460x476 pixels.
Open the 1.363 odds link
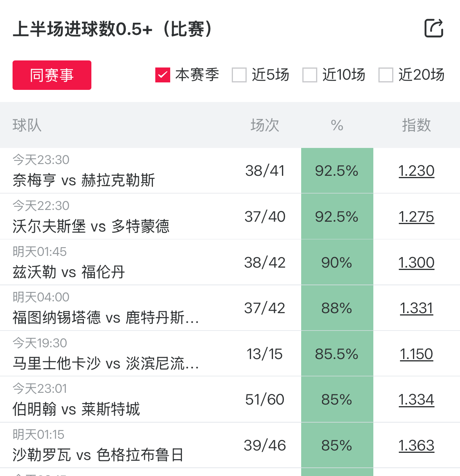(416, 445)
